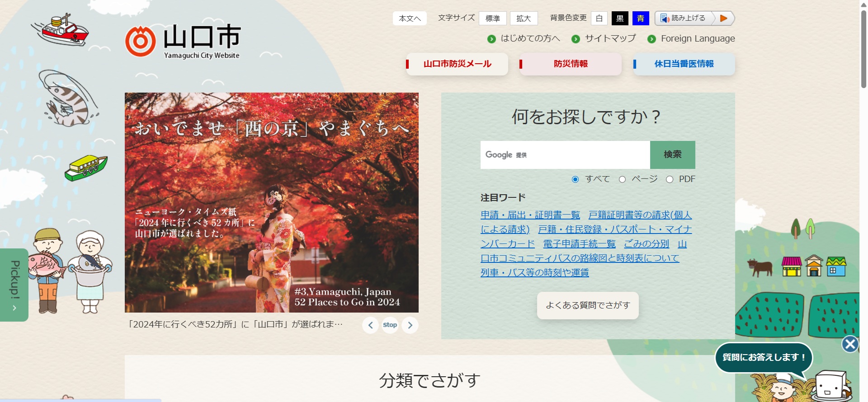Viewport: 868px width, 402px height.
Task: Choose black 黒 background color
Action: click(x=620, y=18)
